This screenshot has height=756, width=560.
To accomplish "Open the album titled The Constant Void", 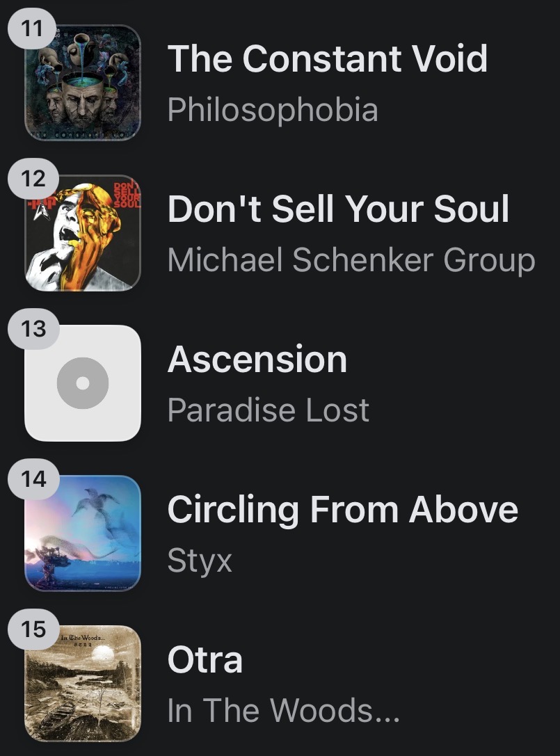I will 328,59.
